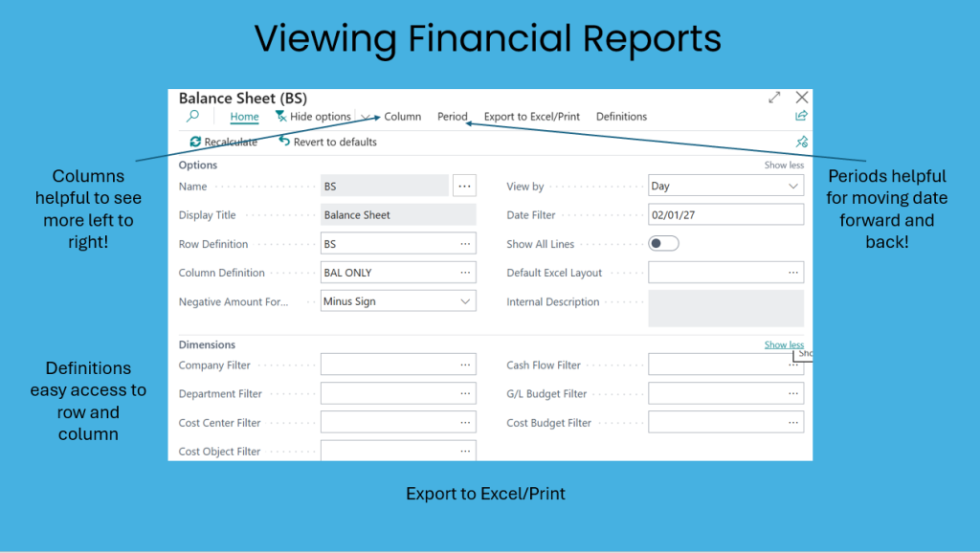
Task: Open the Export to Excel/Print menu
Action: click(531, 117)
